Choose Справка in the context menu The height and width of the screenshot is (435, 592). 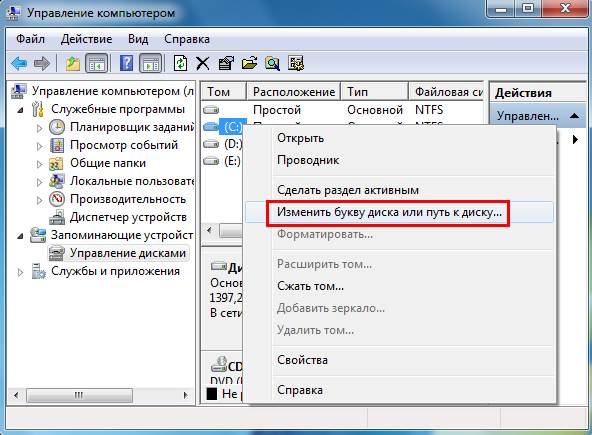(399, 390)
